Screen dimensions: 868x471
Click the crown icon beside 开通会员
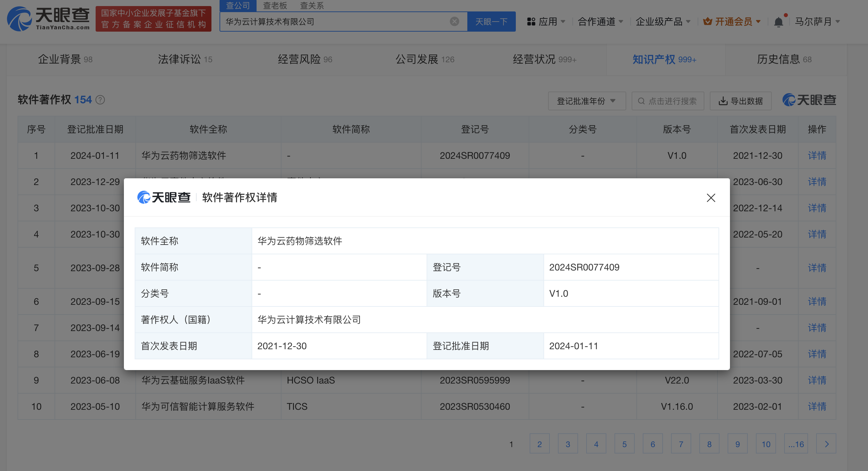point(708,22)
